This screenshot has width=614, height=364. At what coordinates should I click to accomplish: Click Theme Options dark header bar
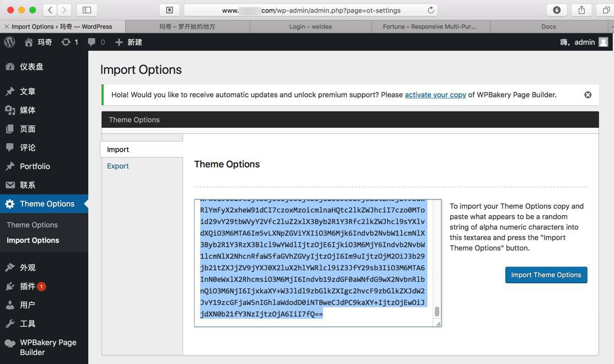pos(349,119)
